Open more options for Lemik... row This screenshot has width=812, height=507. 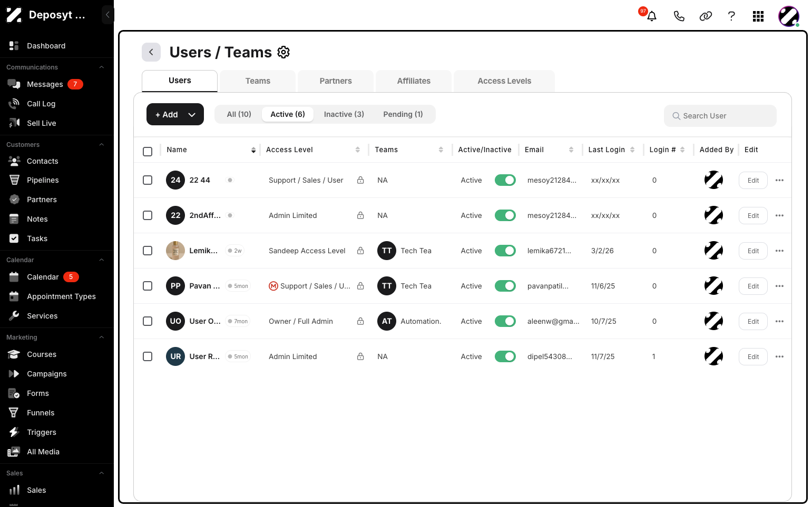780,251
